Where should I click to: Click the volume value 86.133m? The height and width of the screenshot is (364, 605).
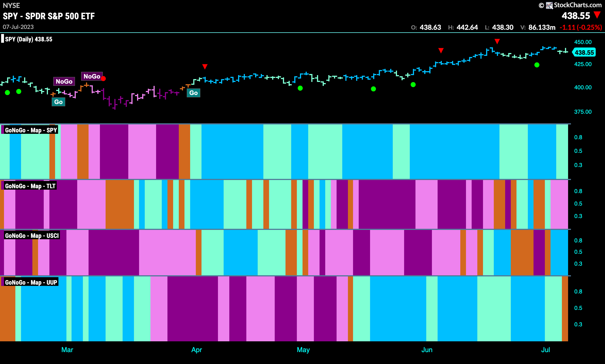542,27
